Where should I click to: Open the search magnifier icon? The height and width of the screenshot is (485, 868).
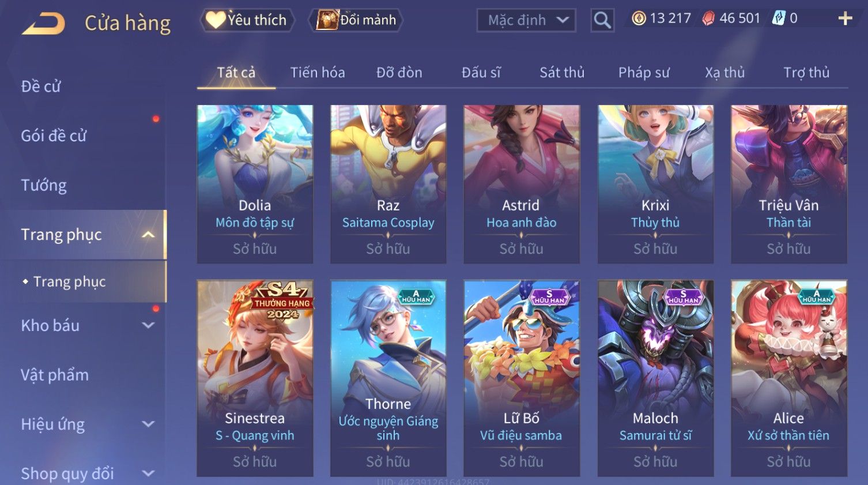[602, 20]
